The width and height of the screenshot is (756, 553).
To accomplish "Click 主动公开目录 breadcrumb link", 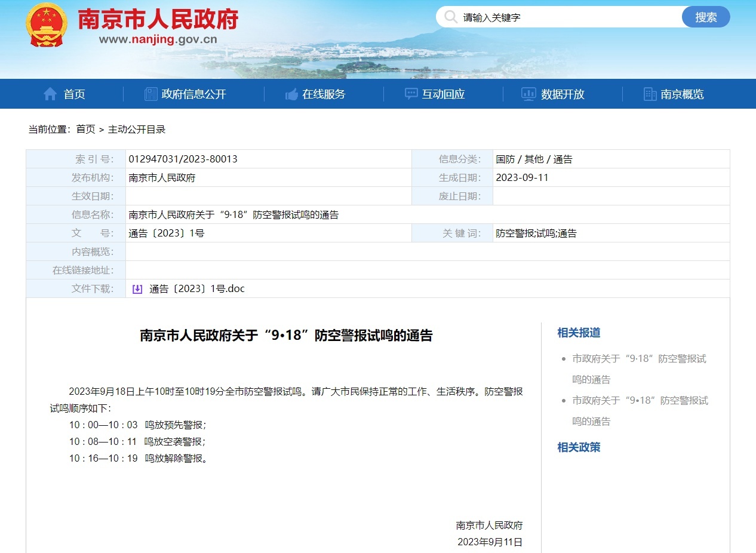I will (137, 129).
